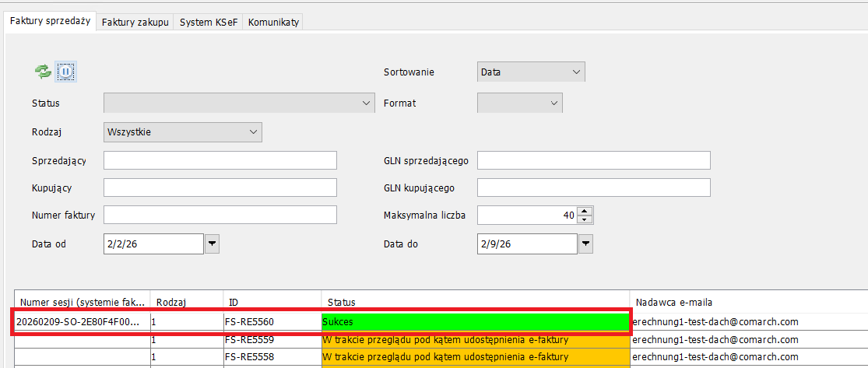This screenshot has height=368, width=868.
Task: Click the Data od date field
Action: coord(153,244)
